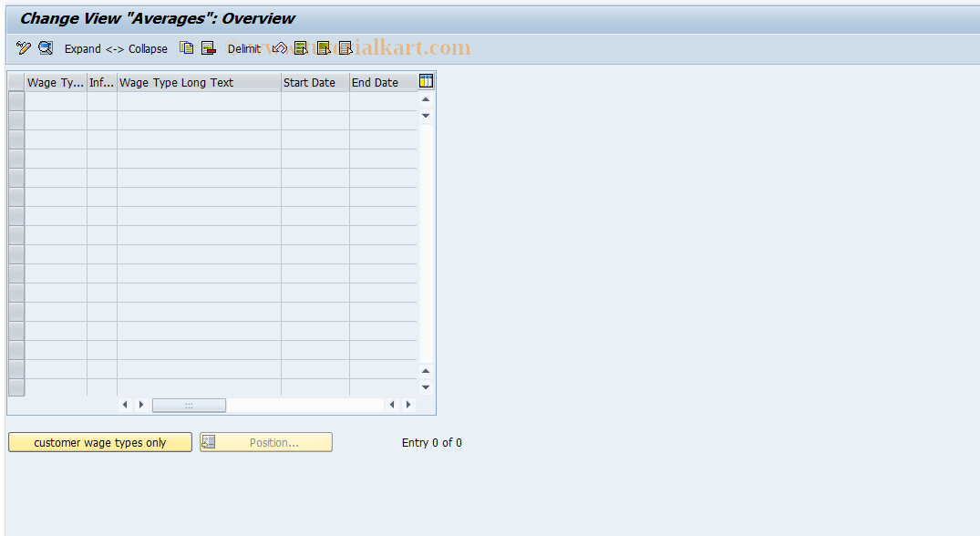Screen dimensions: 980x536
Task: Select the second table row selector
Action: pyautogui.click(x=16, y=120)
